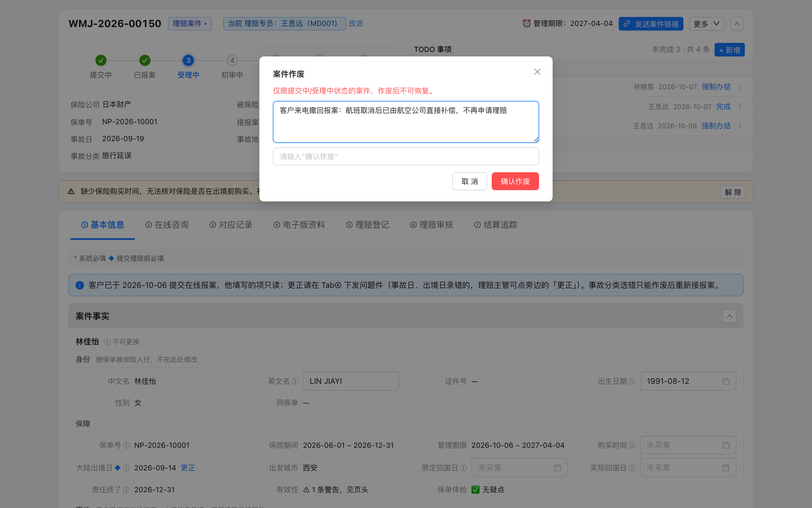The image size is (812, 508).
Task: Click the info icon beside 责任终了
Action: click(x=126, y=490)
